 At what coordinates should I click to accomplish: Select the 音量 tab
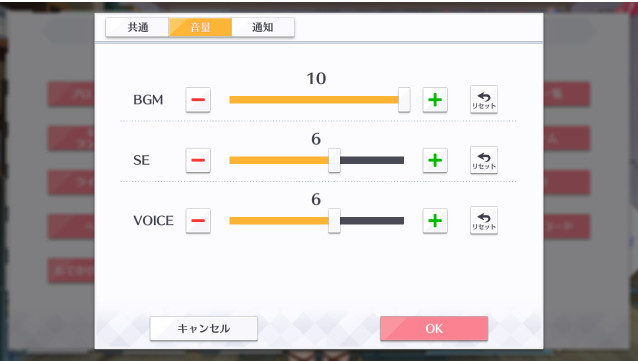pos(200,27)
